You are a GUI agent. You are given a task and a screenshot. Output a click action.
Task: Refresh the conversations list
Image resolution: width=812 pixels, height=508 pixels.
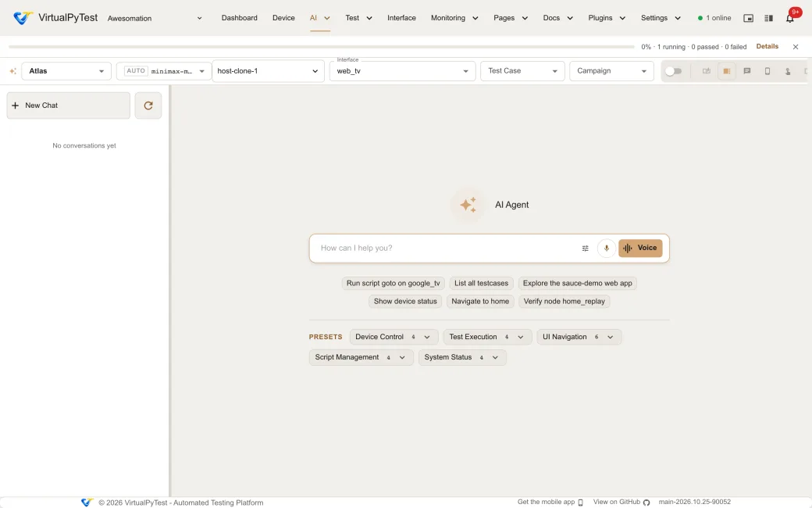click(148, 106)
